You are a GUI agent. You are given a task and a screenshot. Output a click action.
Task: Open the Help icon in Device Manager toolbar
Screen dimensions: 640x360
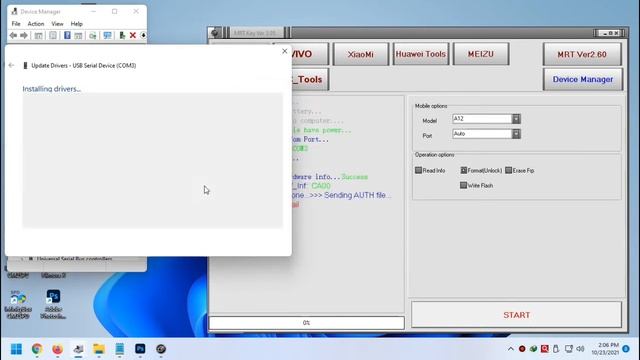(67, 36)
